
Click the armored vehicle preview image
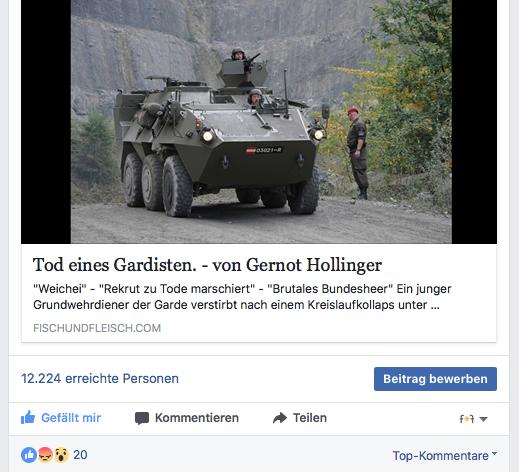(259, 122)
